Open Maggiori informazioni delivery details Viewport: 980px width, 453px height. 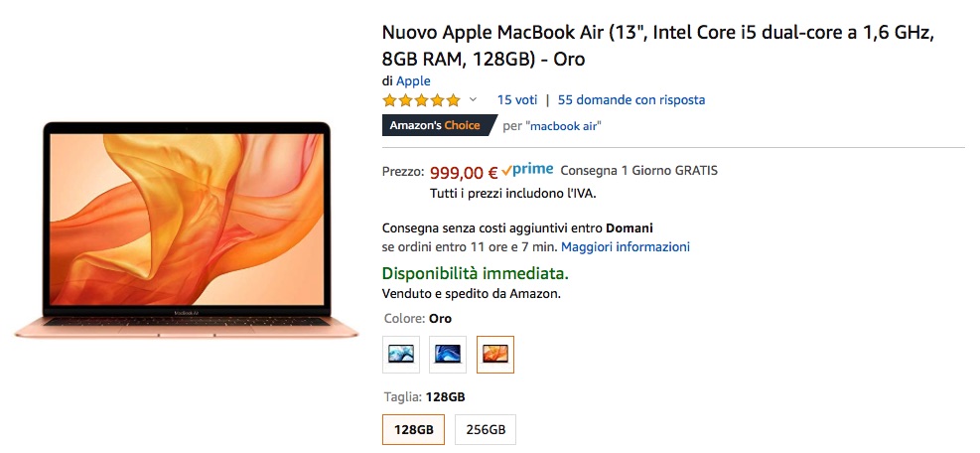click(626, 247)
